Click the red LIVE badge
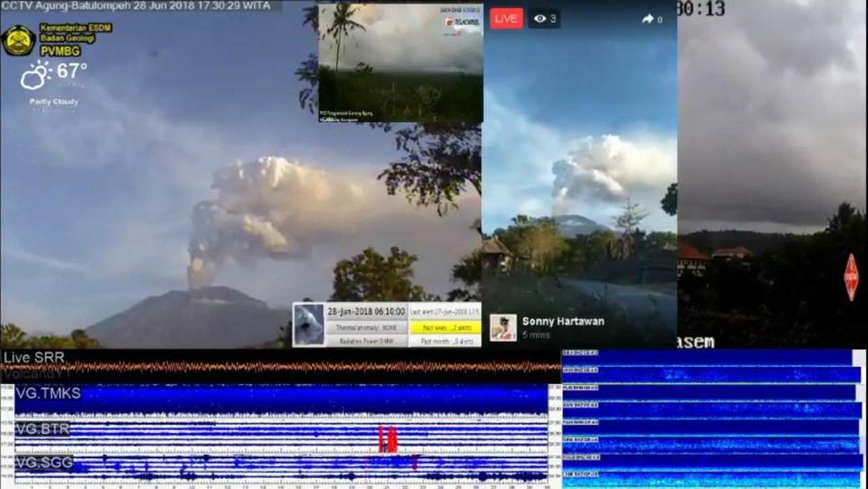 (506, 18)
